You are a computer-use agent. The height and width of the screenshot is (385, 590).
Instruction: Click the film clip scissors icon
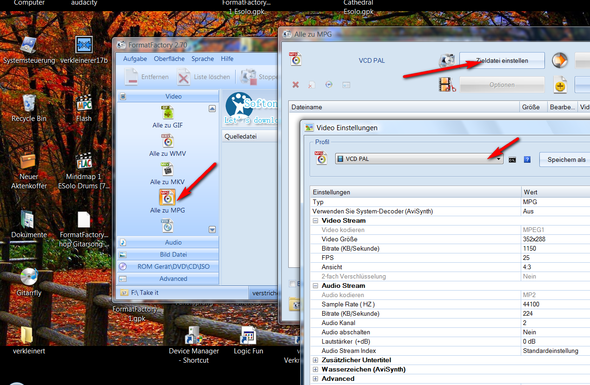click(447, 85)
